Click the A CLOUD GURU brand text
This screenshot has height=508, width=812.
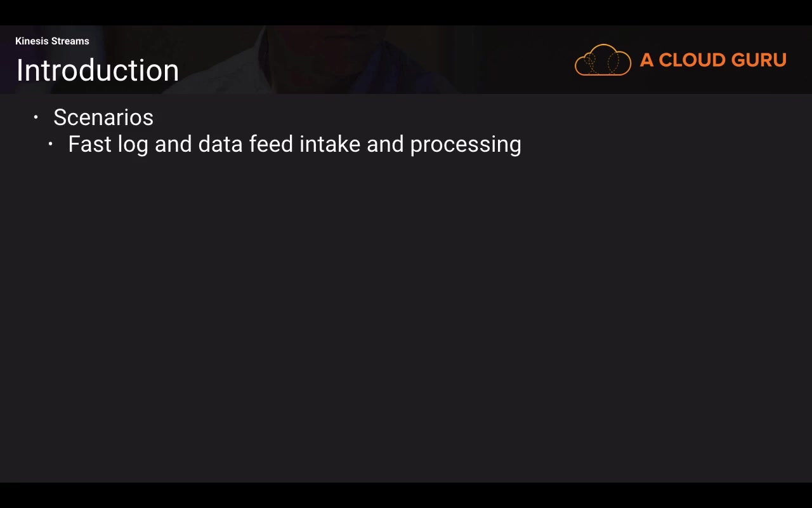click(713, 60)
